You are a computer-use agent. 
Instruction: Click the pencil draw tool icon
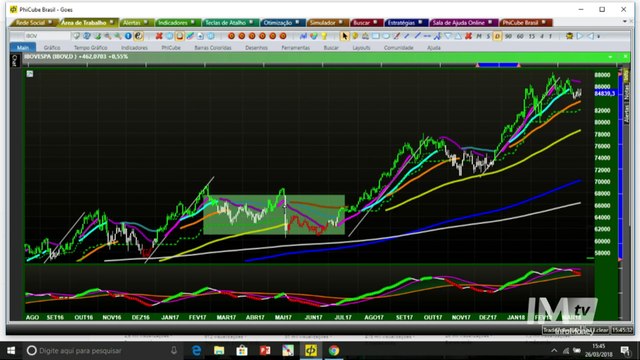coord(396,36)
